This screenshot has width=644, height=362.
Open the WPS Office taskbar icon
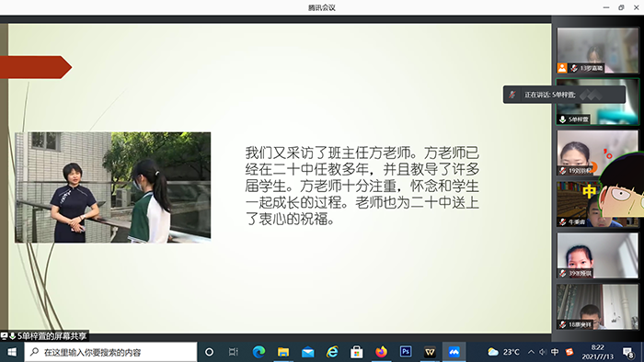[430, 352]
